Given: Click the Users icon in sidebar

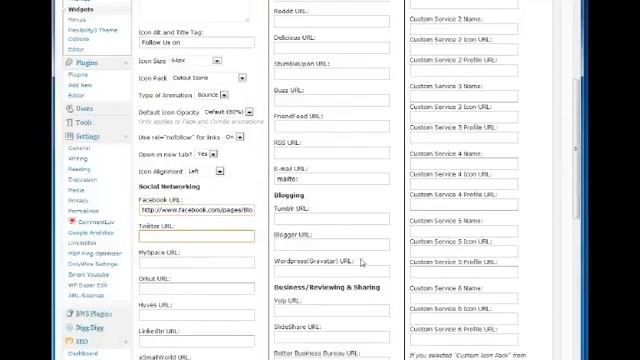Looking at the screenshot, I should click(x=69, y=109).
